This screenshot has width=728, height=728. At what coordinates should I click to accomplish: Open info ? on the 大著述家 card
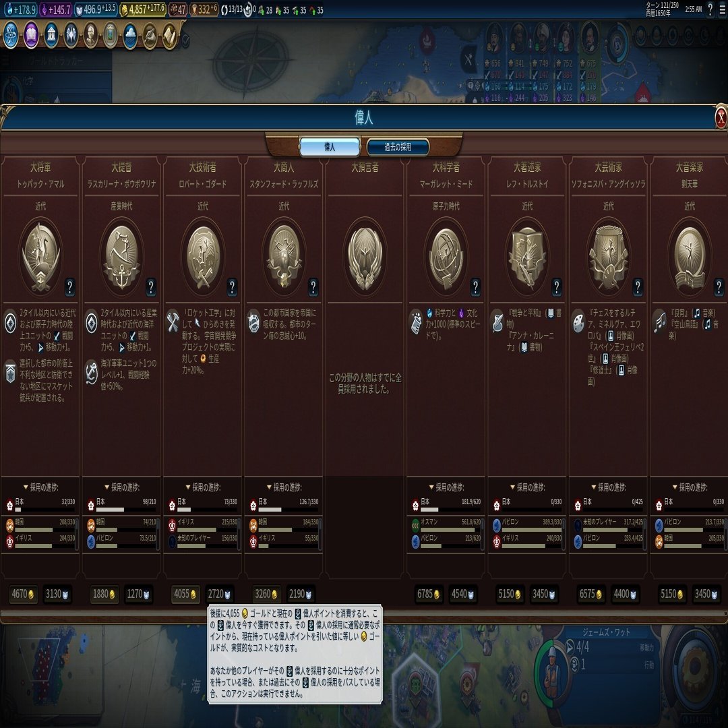[x=557, y=287]
